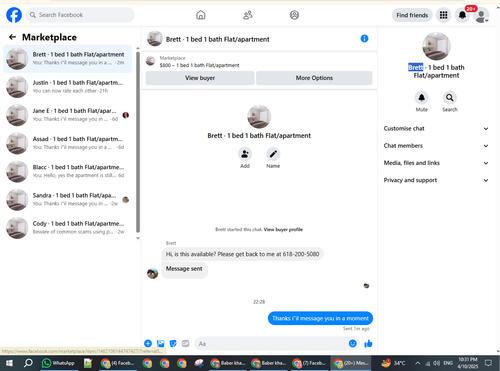Screen dimensions: 500x371
Task: Expand the Chat members section
Action: click(x=436, y=146)
